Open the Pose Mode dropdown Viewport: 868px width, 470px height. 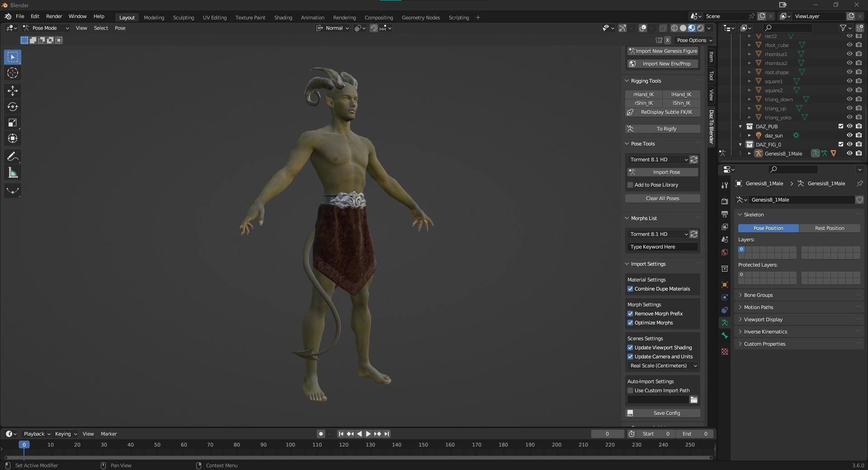pyautogui.click(x=46, y=28)
